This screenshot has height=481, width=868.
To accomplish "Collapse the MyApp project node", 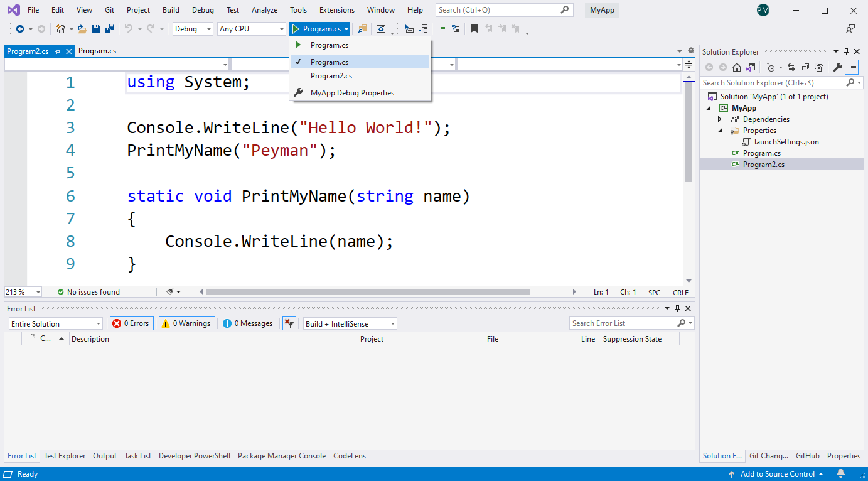I will [x=709, y=108].
